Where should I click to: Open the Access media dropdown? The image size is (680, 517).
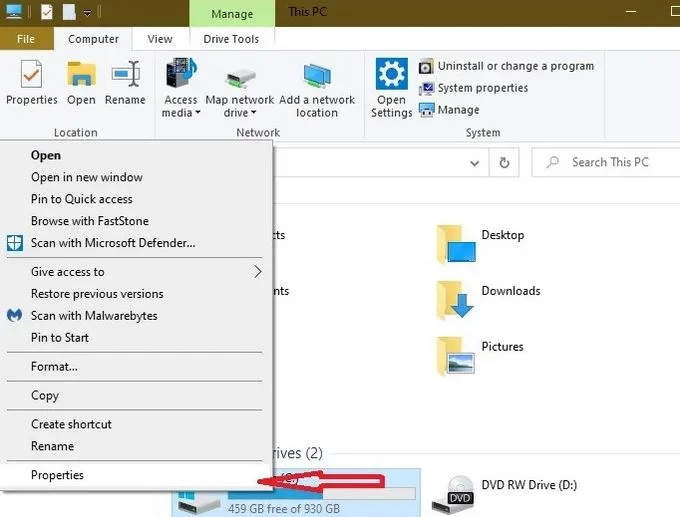(181, 88)
